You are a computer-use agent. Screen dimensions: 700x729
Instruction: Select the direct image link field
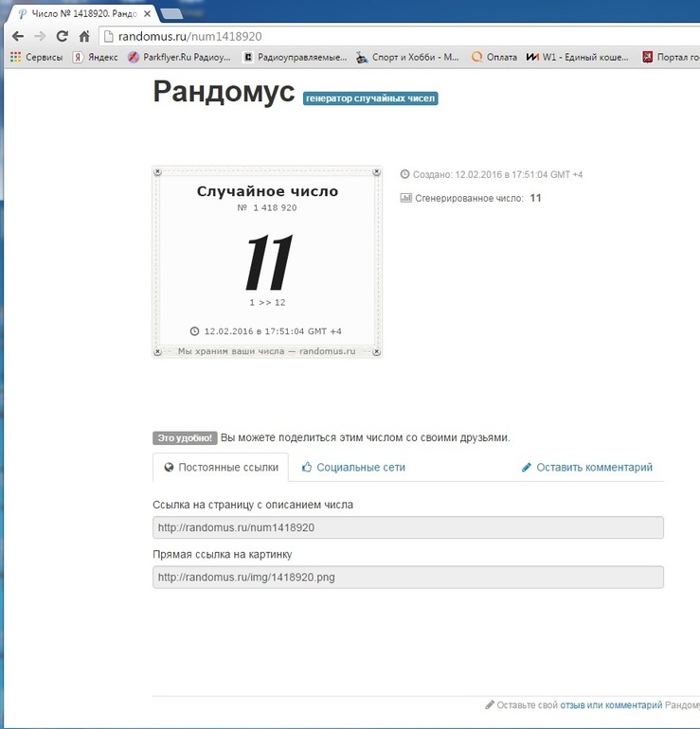(x=407, y=577)
